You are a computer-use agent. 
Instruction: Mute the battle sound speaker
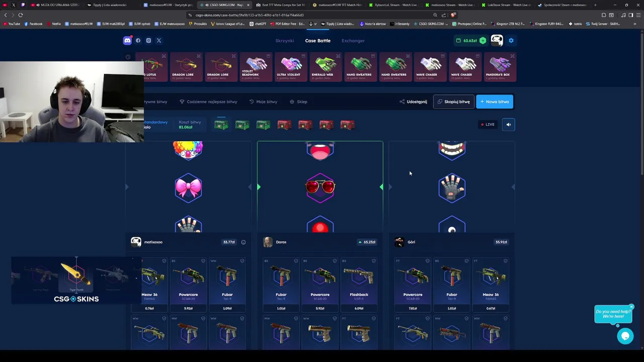pos(508,125)
